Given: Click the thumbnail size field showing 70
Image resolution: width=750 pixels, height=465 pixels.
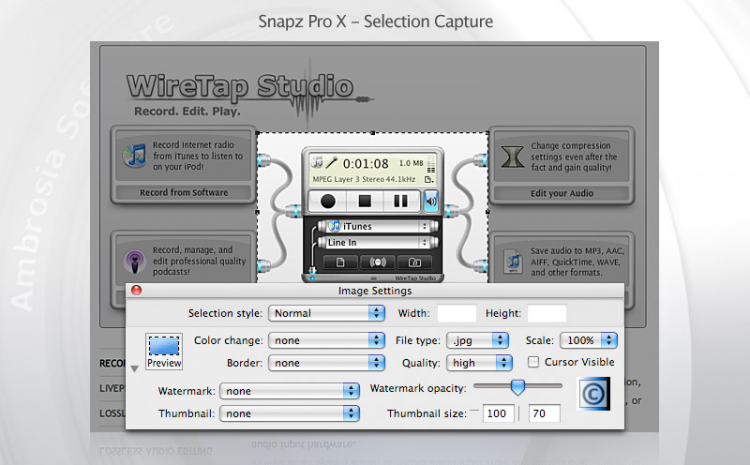Looking at the screenshot, I should pos(544,414).
